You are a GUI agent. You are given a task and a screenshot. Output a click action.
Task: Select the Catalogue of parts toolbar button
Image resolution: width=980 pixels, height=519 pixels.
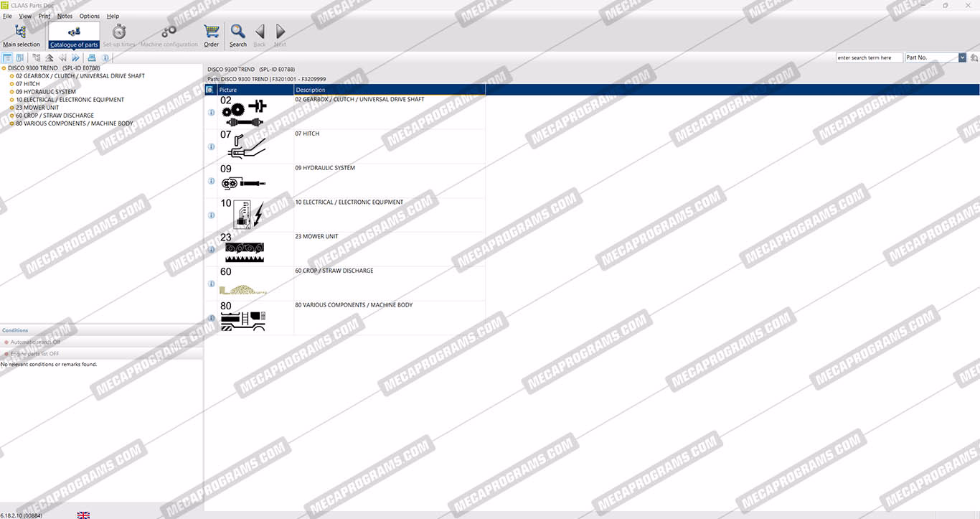pyautogui.click(x=74, y=36)
